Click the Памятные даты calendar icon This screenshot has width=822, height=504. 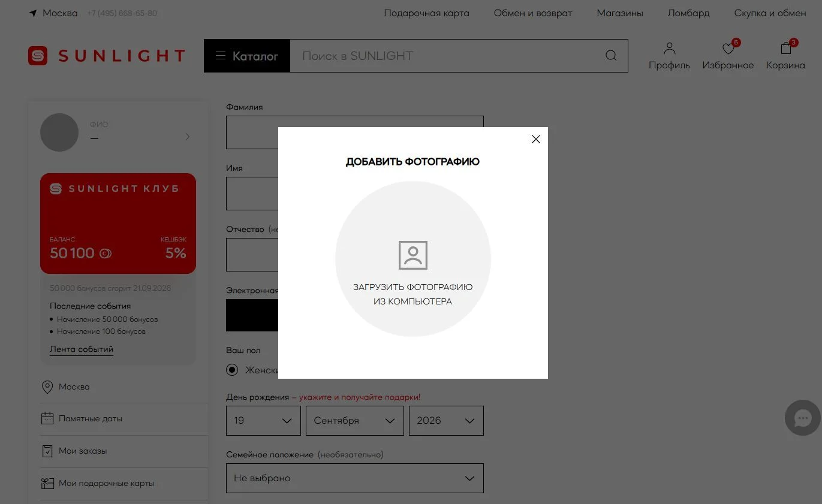pyautogui.click(x=47, y=419)
